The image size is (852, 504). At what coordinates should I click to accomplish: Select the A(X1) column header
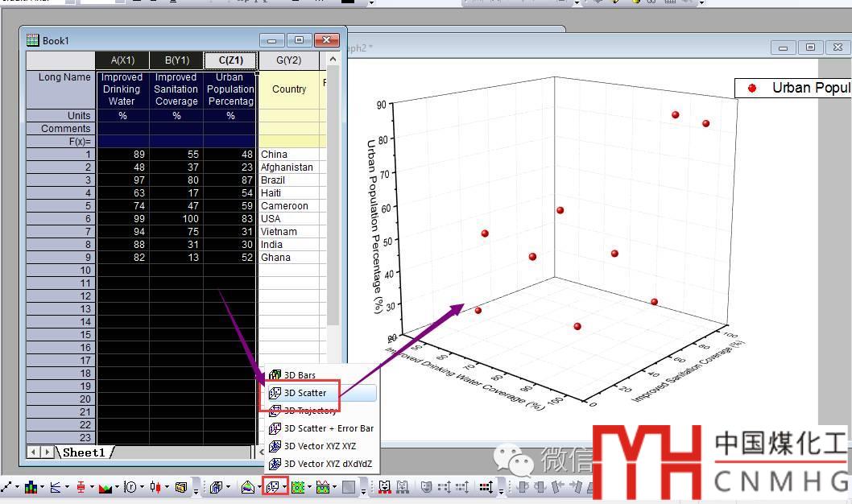tap(122, 60)
